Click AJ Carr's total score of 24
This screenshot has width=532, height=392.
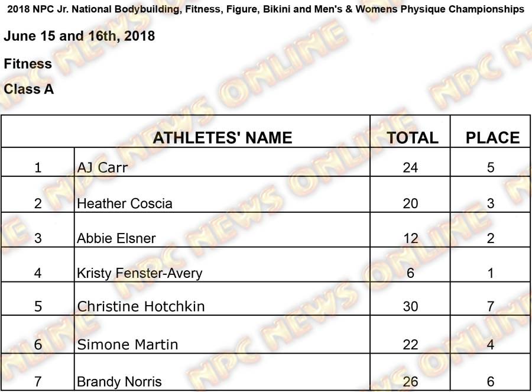click(410, 167)
